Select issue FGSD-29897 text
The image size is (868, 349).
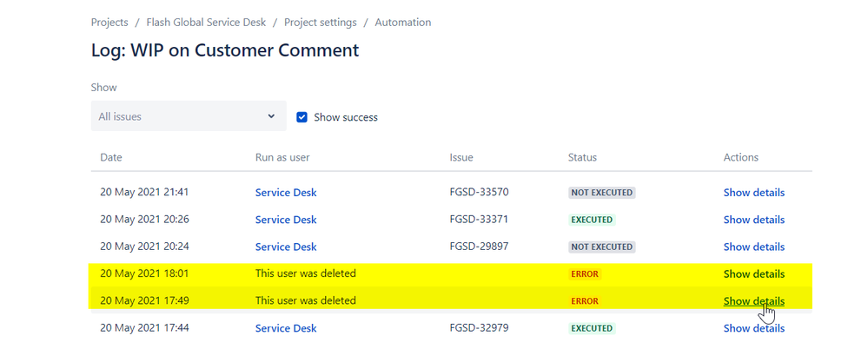point(479,247)
